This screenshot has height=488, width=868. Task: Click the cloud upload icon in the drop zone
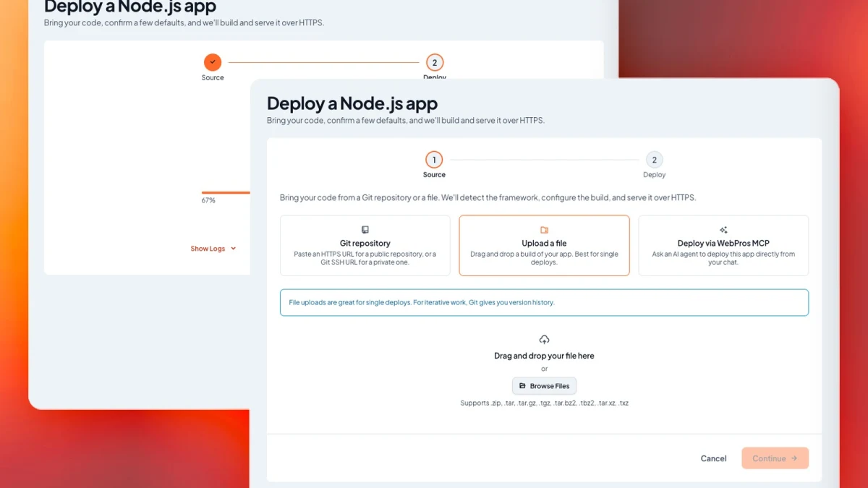point(544,340)
